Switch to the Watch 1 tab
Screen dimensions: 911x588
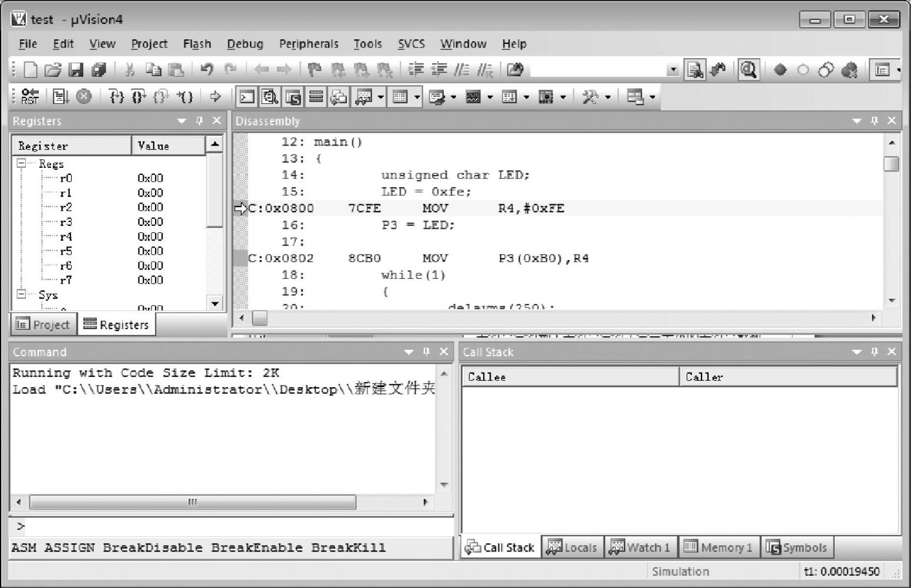[640, 547]
